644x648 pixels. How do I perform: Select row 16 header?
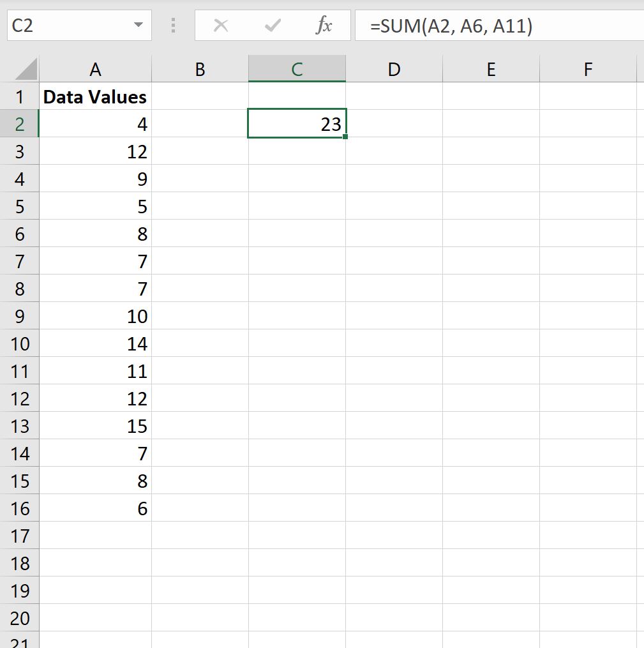pos(20,508)
